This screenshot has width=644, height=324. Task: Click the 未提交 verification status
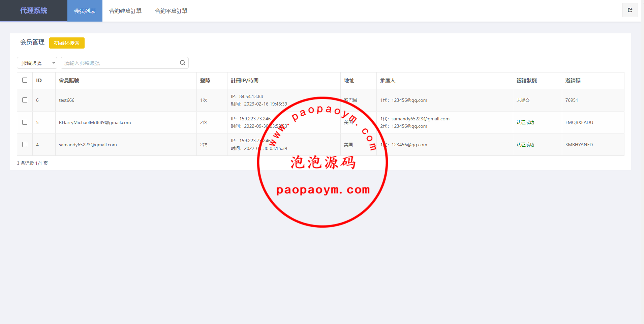523,100
